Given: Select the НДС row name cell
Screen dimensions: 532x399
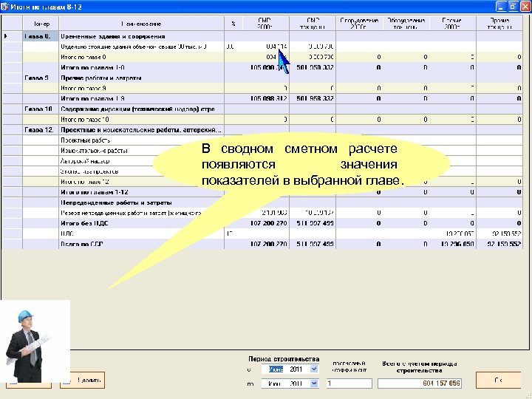Looking at the screenshot, I should (x=141, y=233).
